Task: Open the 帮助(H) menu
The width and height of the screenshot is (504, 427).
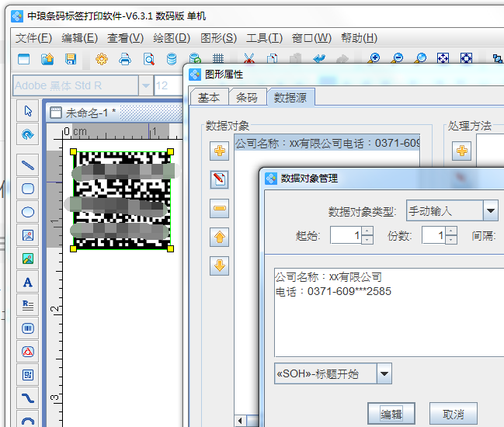Action: (x=359, y=38)
